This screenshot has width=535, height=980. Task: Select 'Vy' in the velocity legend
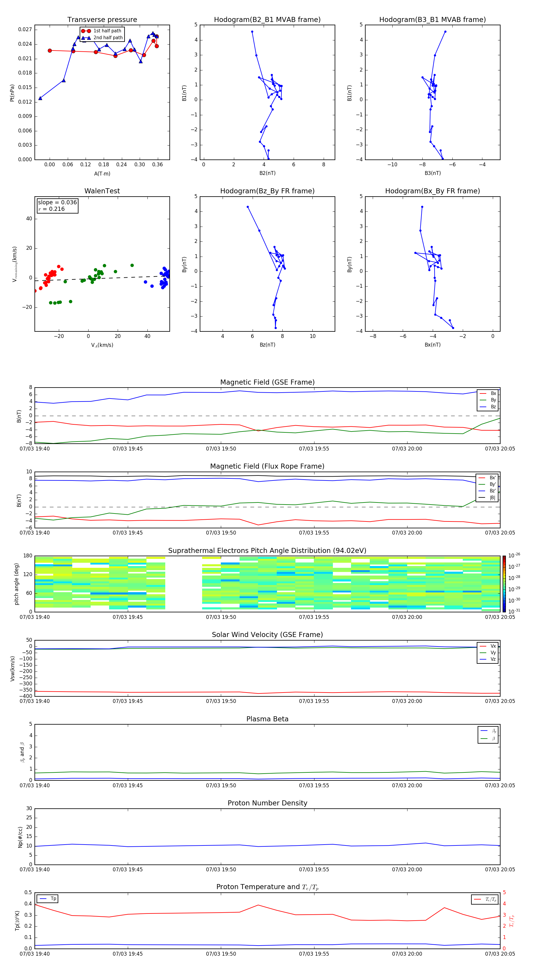point(488,652)
